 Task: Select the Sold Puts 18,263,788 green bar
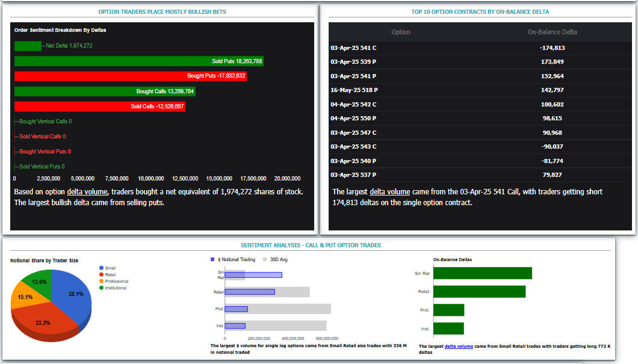pos(139,61)
